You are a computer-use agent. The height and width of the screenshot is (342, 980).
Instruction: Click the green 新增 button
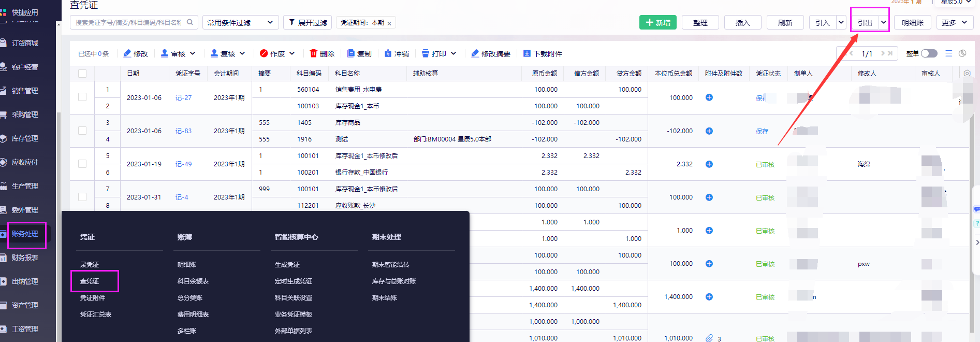658,22
